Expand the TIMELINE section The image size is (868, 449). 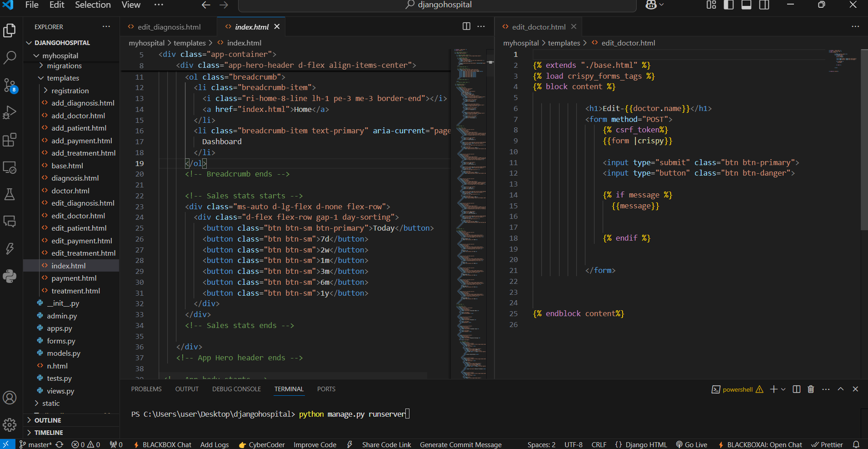click(49, 433)
